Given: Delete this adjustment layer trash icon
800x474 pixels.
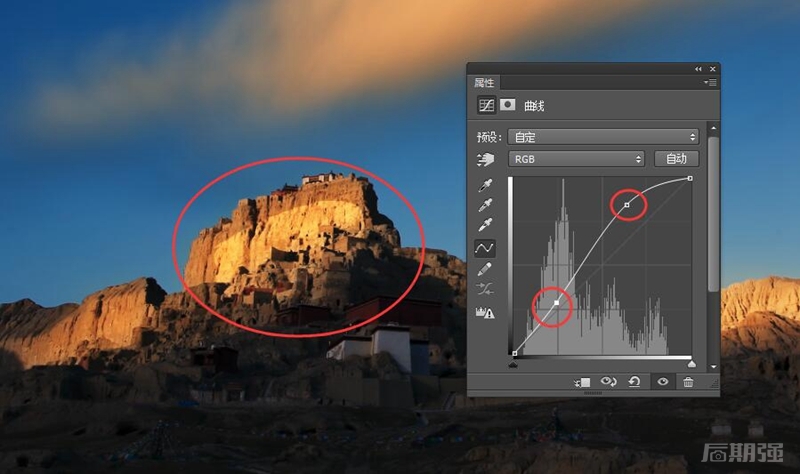Looking at the screenshot, I should pyautogui.click(x=688, y=382).
